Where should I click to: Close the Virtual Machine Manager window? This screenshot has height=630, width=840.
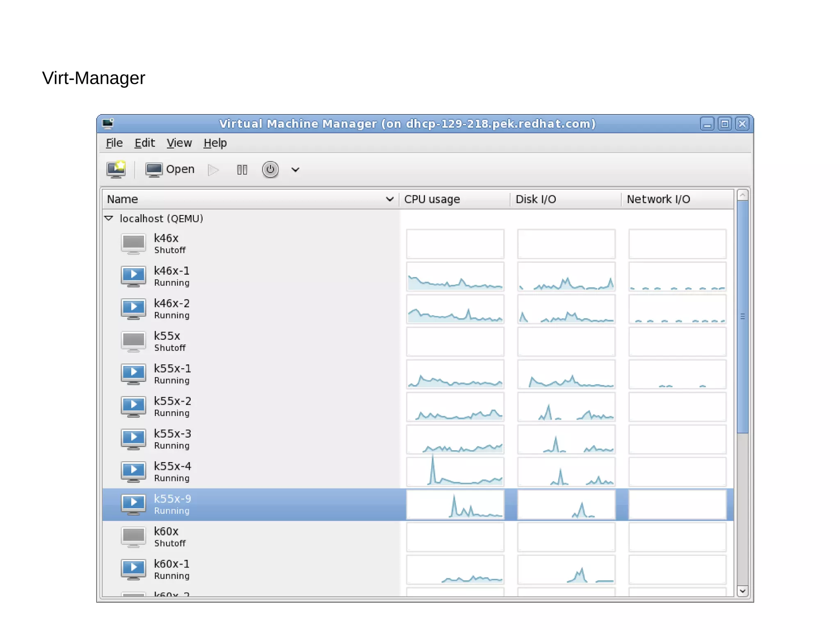tap(742, 124)
